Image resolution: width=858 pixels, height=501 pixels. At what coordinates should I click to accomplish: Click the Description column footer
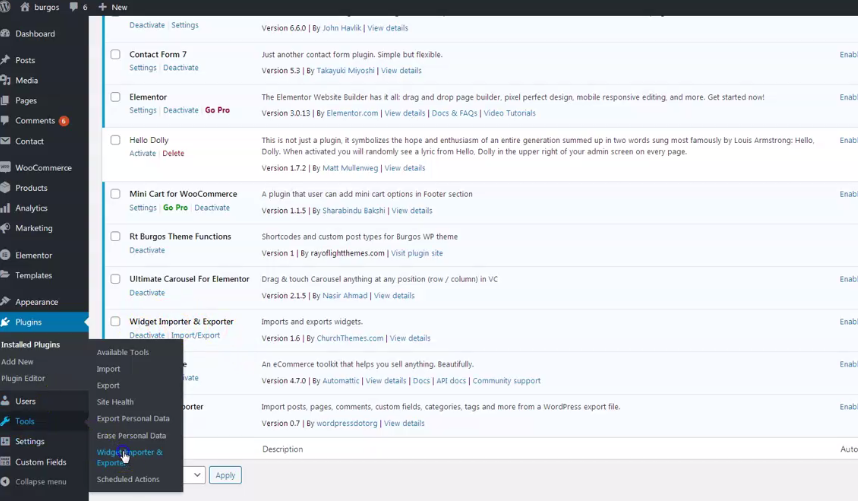click(282, 449)
